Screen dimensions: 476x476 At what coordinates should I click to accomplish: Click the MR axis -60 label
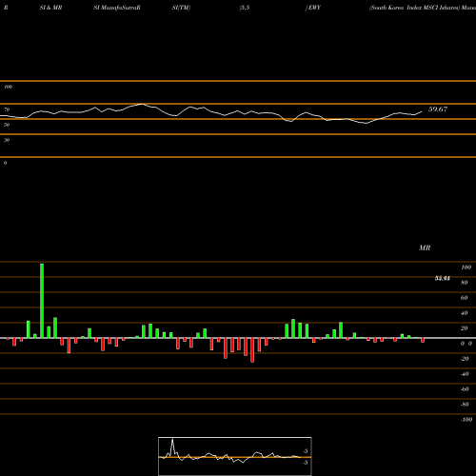(465, 389)
